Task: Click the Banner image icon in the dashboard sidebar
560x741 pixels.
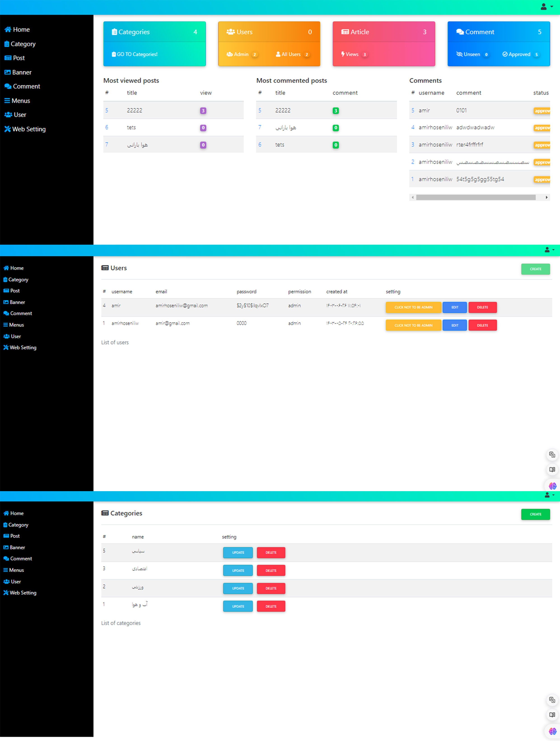Action: pyautogui.click(x=7, y=72)
